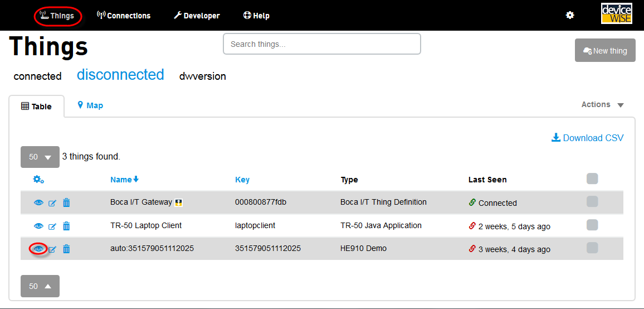The height and width of the screenshot is (309, 644).
Task: Edit the auto:351579051112025 thing via pencil icon
Action: click(52, 249)
